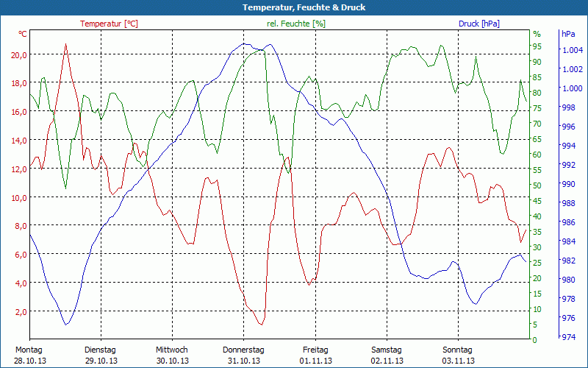Click the '994' pressure axis value
This screenshot has height=368, width=588.
pos(568,146)
